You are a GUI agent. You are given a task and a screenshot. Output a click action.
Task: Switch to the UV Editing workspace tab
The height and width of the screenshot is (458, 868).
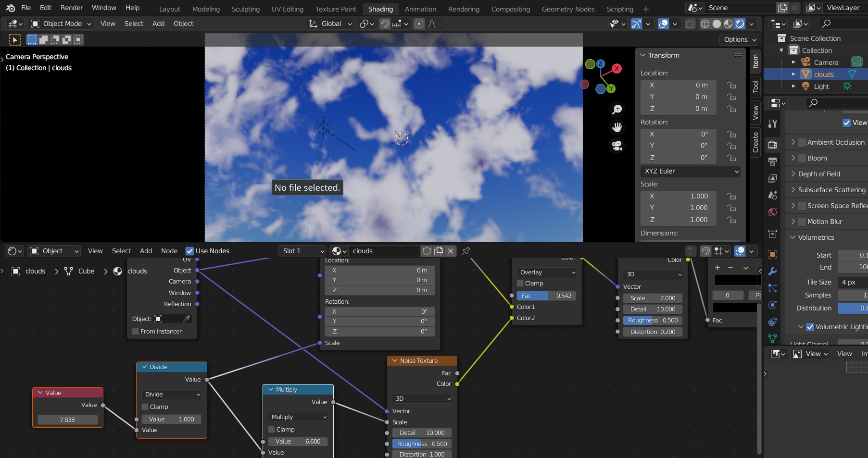point(288,9)
